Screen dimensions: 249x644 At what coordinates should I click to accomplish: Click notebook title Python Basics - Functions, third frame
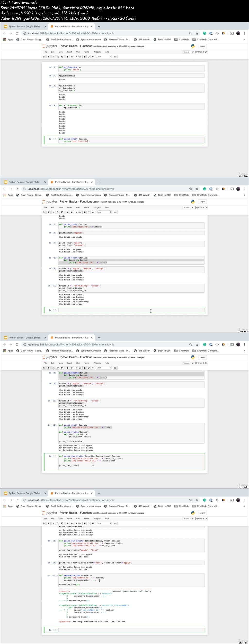tap(76, 357)
